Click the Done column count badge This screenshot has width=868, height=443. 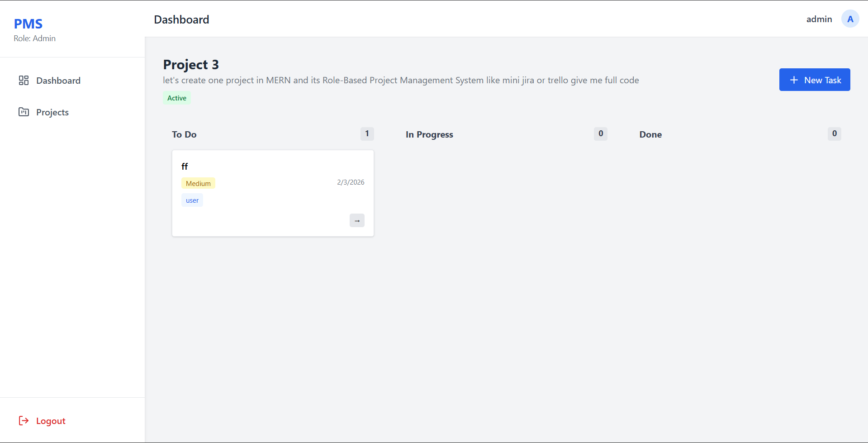834,133
